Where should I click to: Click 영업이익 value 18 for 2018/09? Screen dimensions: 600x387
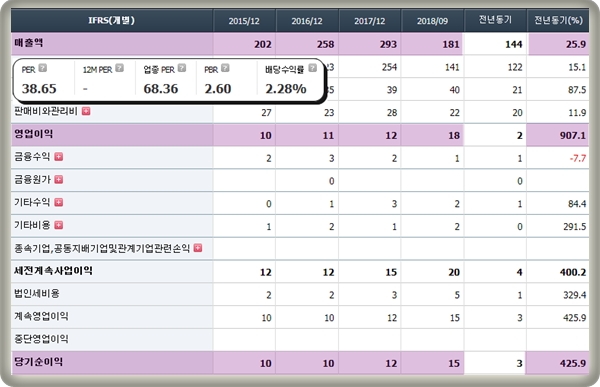[454, 135]
